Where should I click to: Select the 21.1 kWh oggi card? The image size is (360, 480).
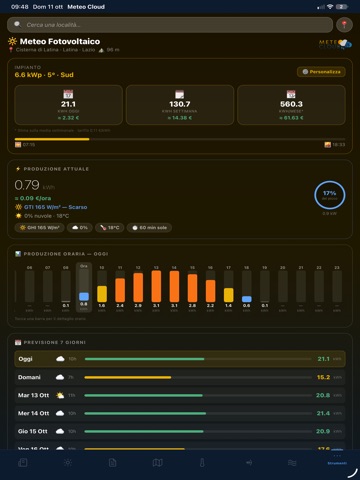click(68, 105)
